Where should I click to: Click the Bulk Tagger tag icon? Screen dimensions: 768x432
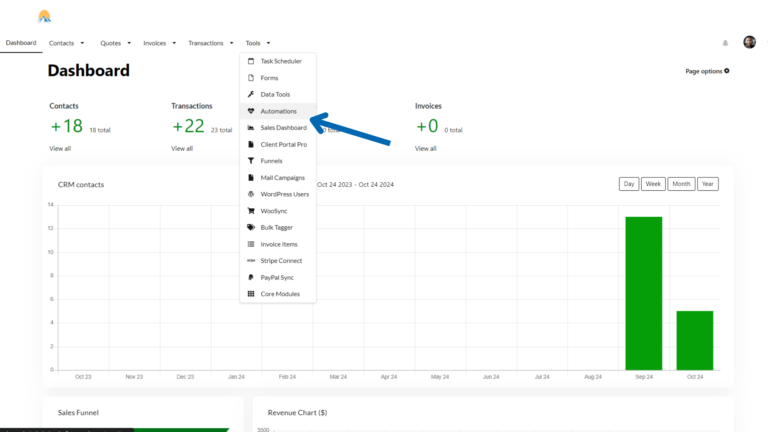[251, 227]
